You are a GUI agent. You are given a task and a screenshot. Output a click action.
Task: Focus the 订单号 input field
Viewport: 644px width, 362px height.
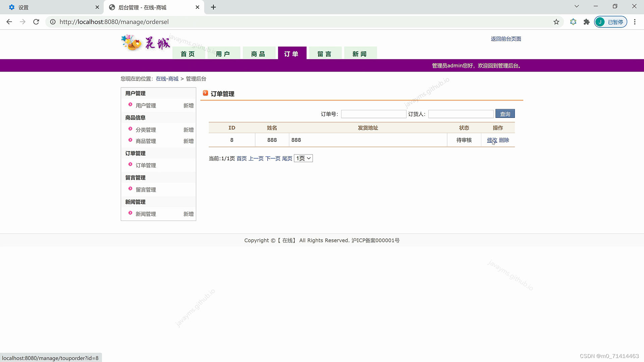pyautogui.click(x=374, y=114)
